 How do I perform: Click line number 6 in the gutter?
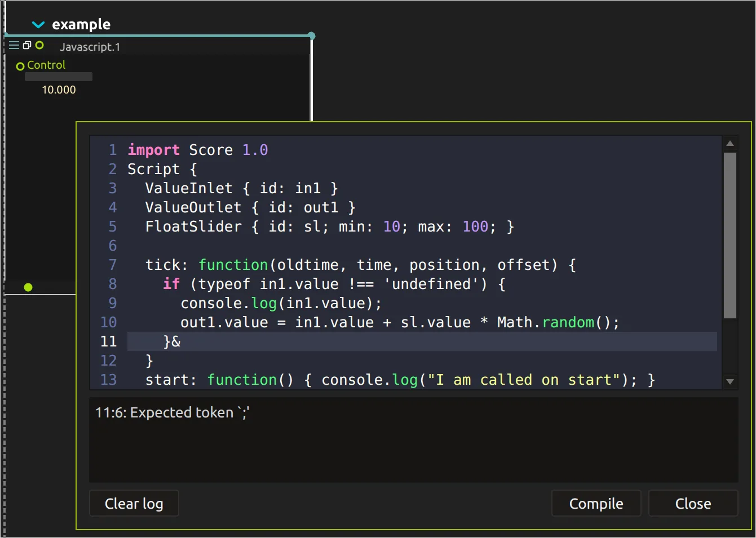113,246
